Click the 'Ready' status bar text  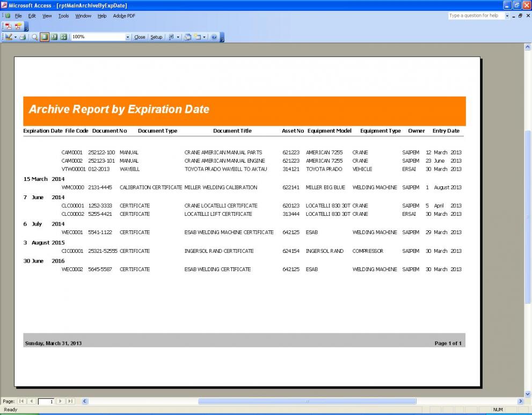coord(11,410)
